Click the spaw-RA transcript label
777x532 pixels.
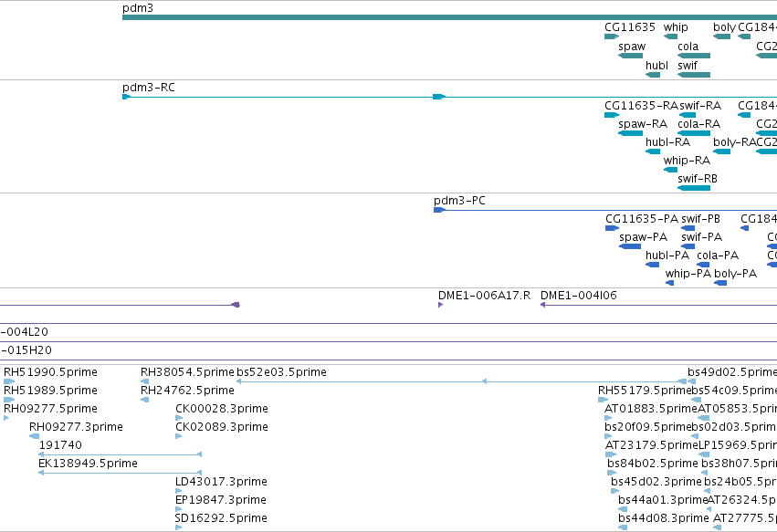pyautogui.click(x=643, y=124)
